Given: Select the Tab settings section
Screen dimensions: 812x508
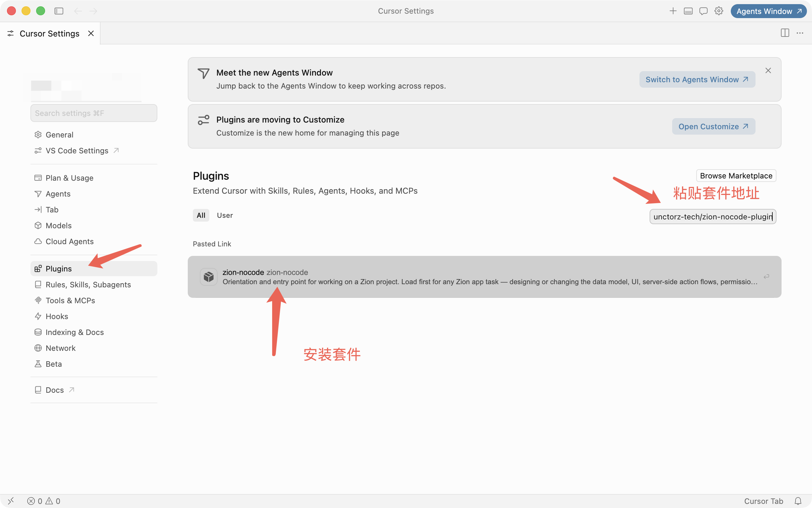Looking at the screenshot, I should tap(94, 210).
